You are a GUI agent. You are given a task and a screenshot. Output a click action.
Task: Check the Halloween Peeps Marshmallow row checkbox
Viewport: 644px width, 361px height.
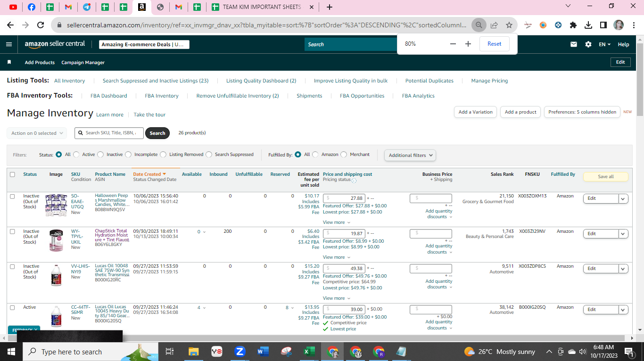pyautogui.click(x=13, y=197)
